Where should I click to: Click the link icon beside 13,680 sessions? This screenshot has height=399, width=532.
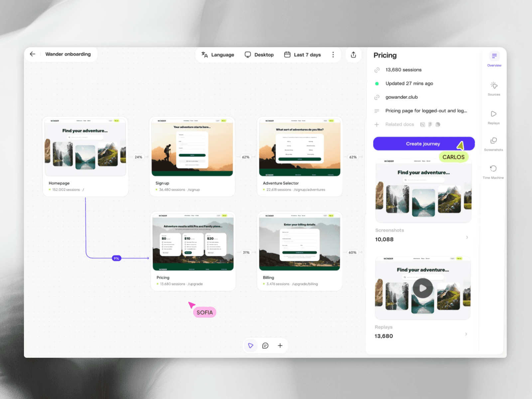tap(377, 70)
